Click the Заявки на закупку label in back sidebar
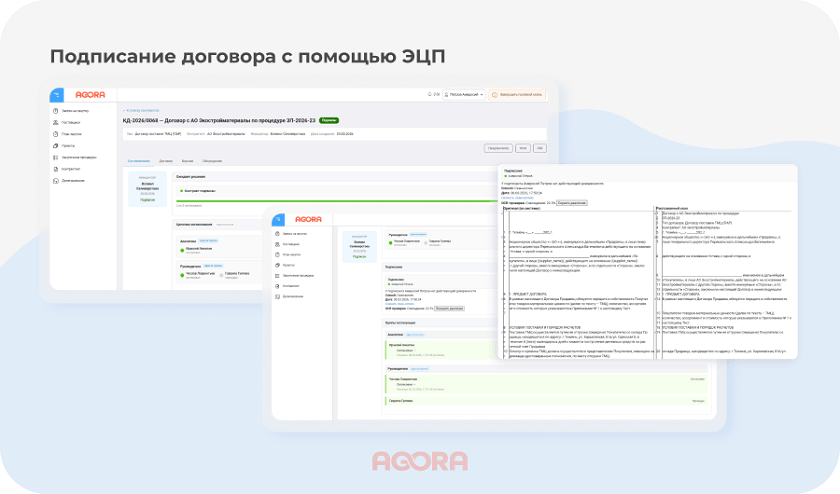This screenshot has height=494, width=840. point(75,111)
